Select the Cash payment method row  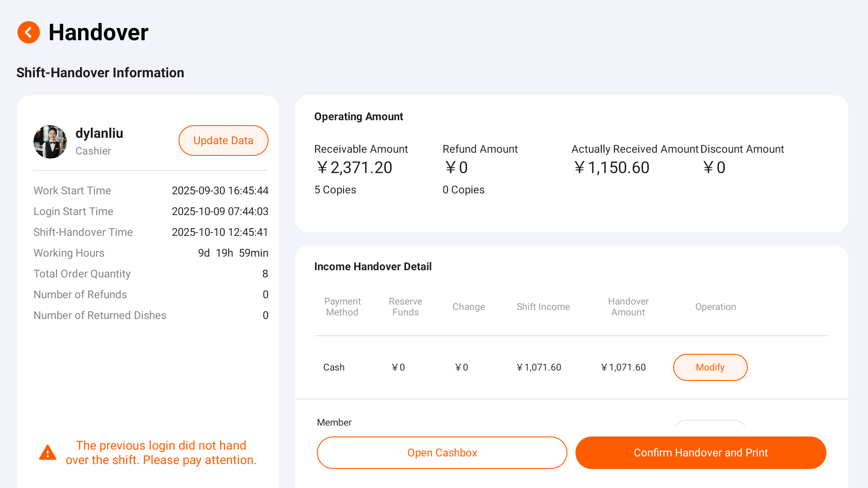(334, 367)
